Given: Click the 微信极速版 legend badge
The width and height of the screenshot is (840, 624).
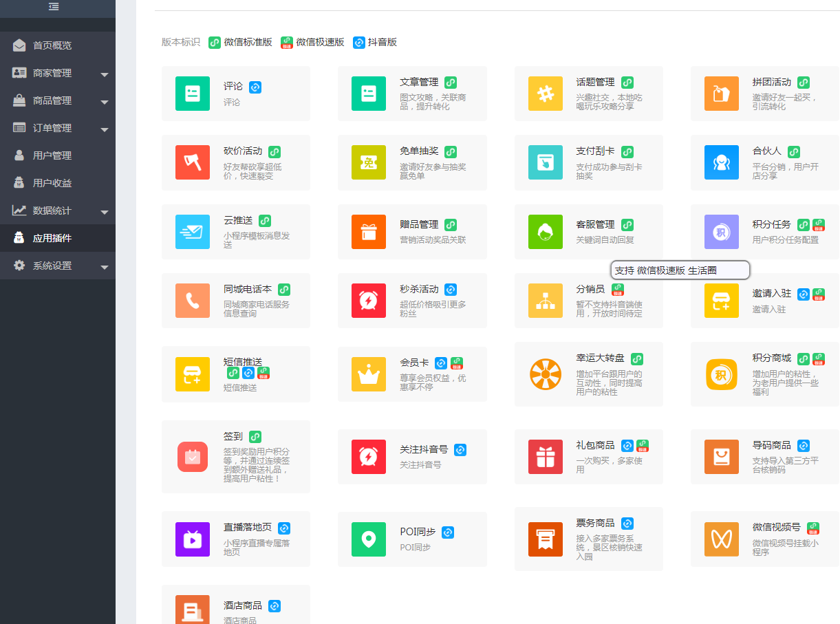Looking at the screenshot, I should click(x=287, y=43).
